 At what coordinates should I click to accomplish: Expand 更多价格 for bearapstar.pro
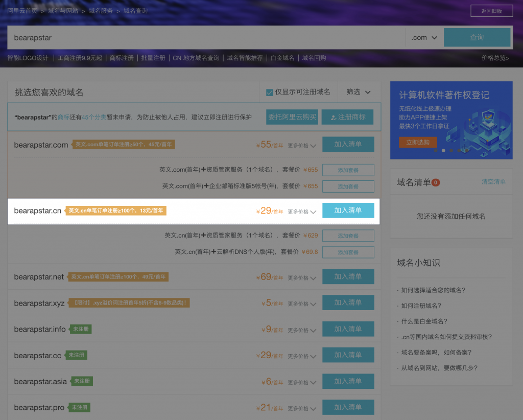pyautogui.click(x=302, y=409)
